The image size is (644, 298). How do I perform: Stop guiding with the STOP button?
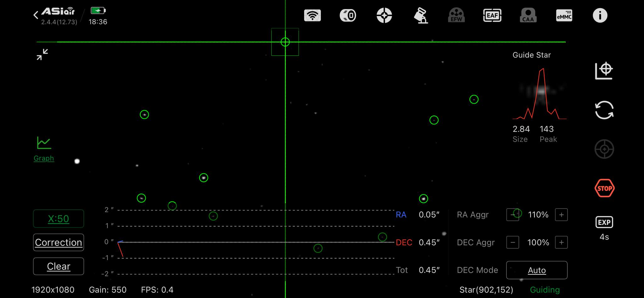604,188
